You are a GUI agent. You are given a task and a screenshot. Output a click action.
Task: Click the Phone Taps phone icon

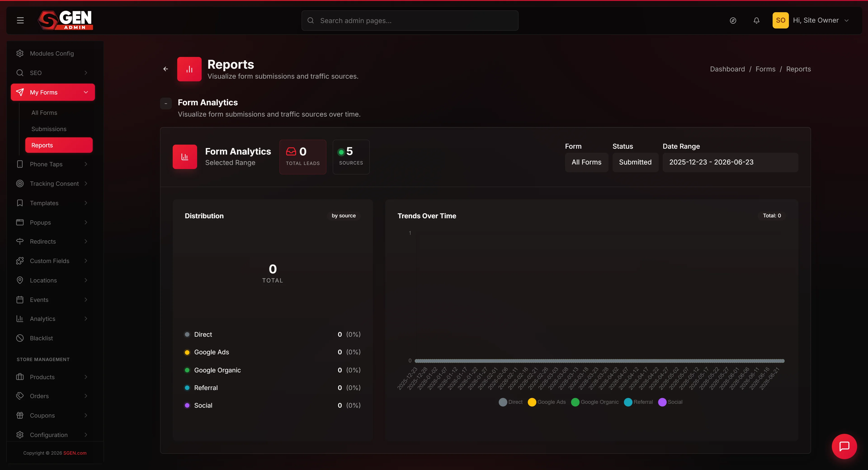tap(20, 164)
